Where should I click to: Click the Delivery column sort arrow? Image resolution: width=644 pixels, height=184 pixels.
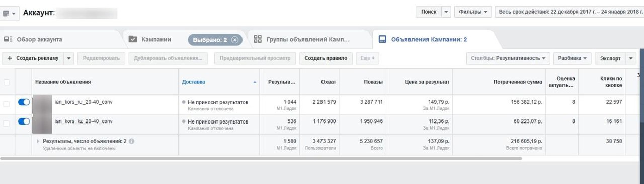tap(255, 82)
